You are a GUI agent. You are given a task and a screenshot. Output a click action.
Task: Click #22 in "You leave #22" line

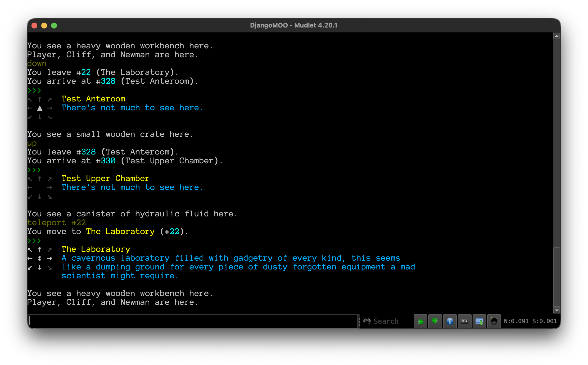coord(84,72)
